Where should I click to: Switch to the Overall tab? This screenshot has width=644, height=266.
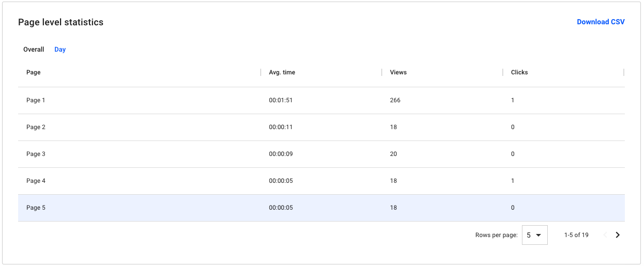click(x=34, y=50)
